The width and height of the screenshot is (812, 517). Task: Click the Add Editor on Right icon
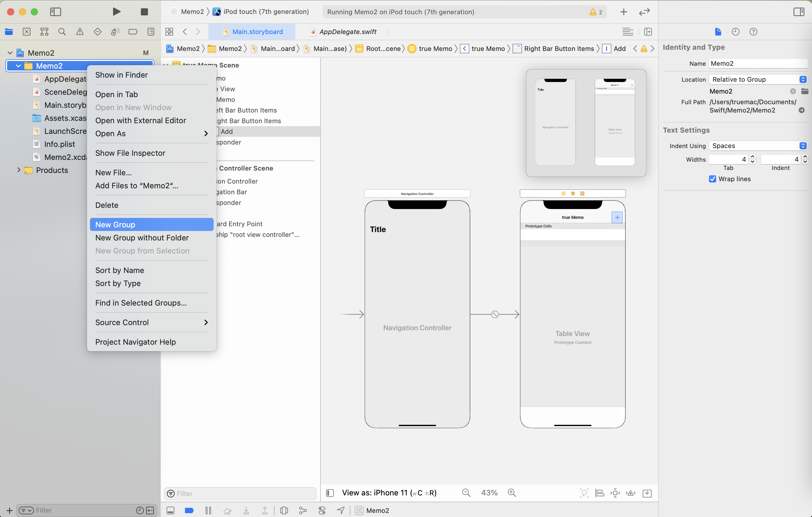(648, 32)
